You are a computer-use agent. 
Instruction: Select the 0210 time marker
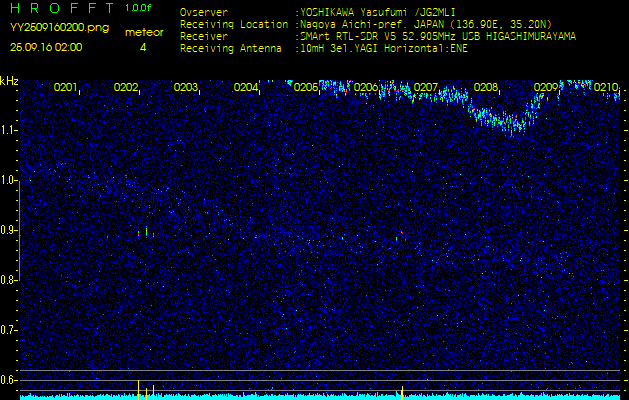[x=606, y=88]
